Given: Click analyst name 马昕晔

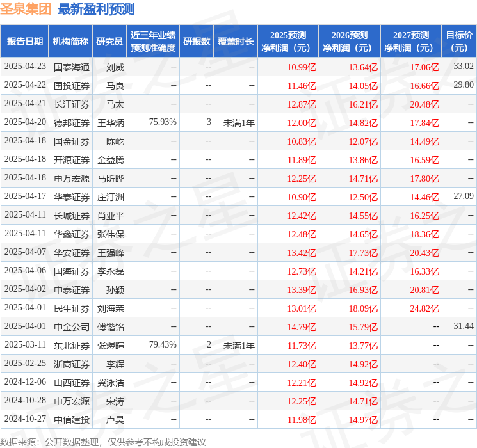Looking at the screenshot, I should (111, 179).
